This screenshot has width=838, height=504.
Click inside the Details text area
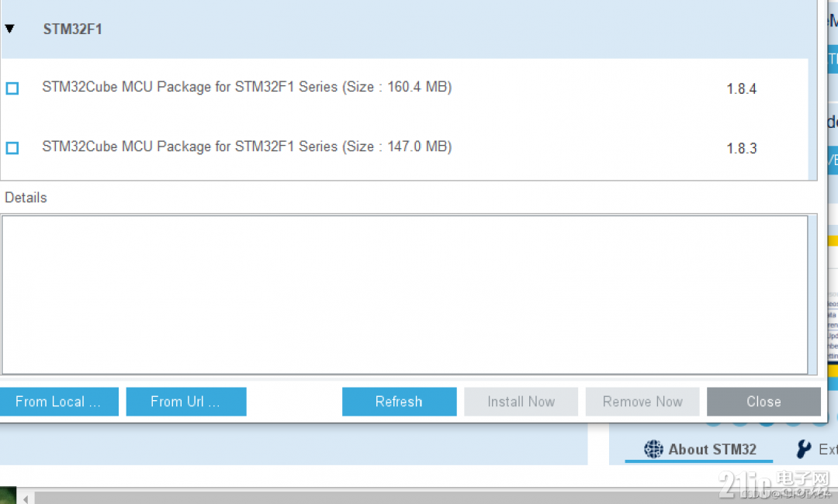(404, 295)
